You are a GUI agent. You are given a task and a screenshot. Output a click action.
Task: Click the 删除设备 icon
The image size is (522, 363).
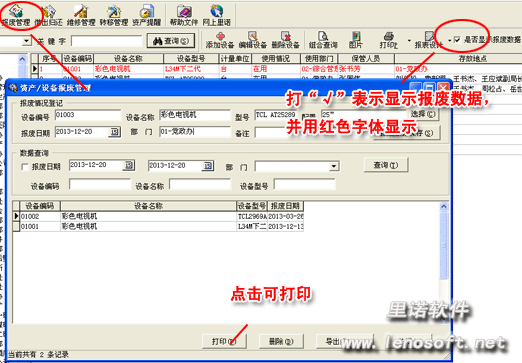tap(285, 40)
